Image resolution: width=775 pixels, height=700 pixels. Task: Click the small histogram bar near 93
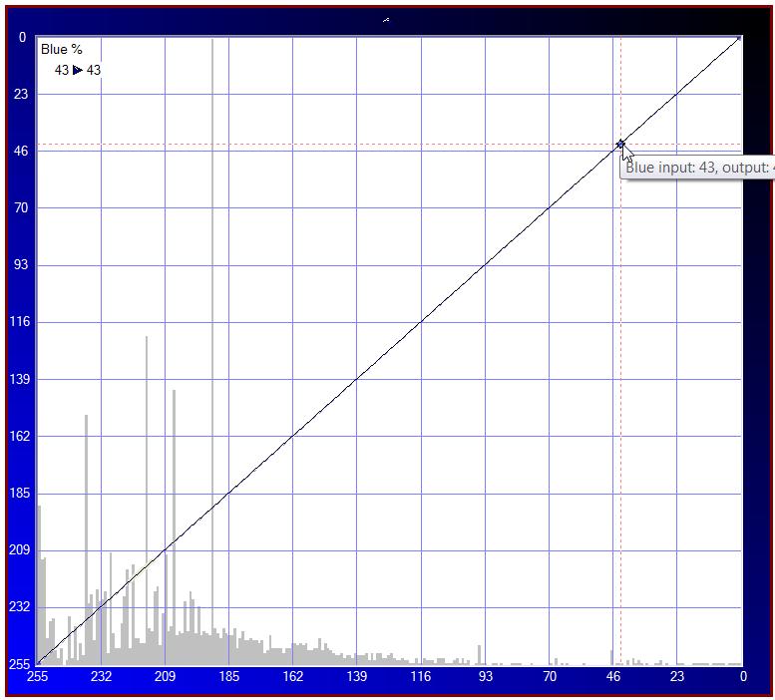pos(480,655)
